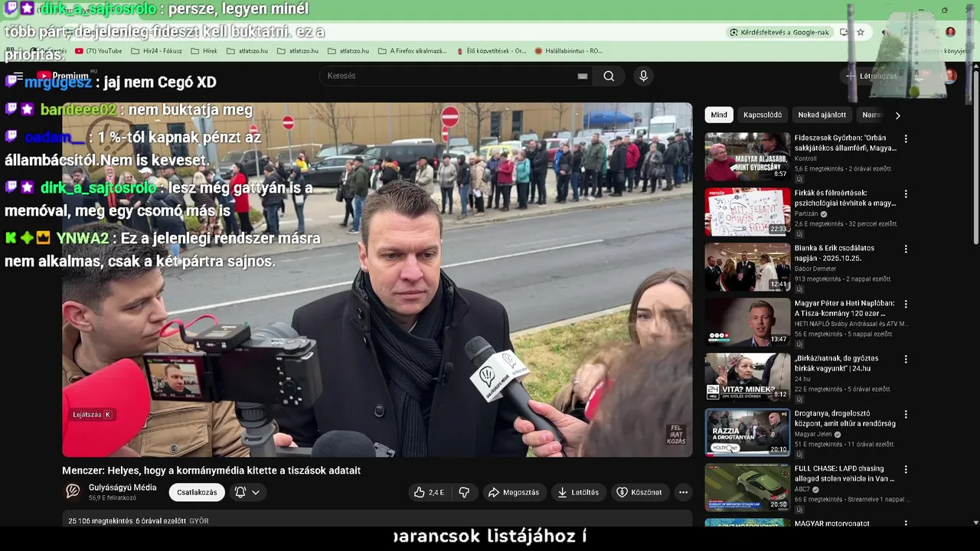Open options menu for FULL CHASE video

click(x=906, y=470)
